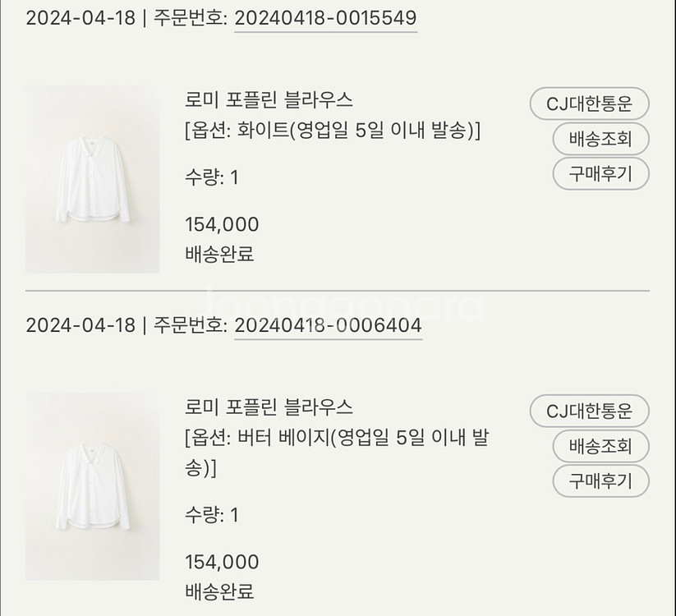Click the 버터 베이지 option text

tap(337, 438)
